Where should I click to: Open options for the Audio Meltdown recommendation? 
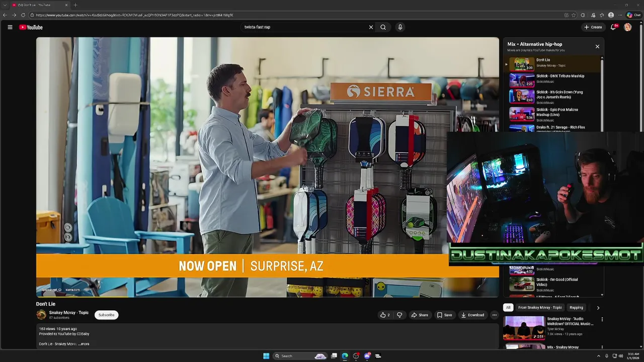pyautogui.click(x=602, y=319)
